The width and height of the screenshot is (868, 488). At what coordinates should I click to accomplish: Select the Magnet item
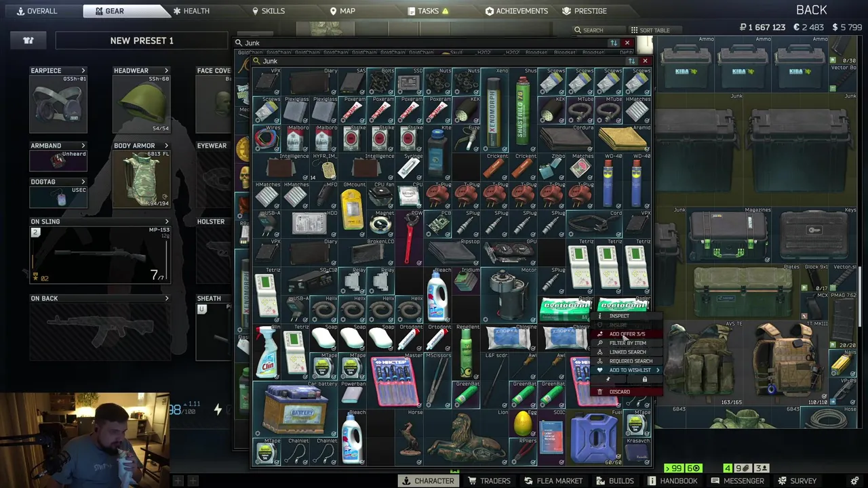(380, 224)
